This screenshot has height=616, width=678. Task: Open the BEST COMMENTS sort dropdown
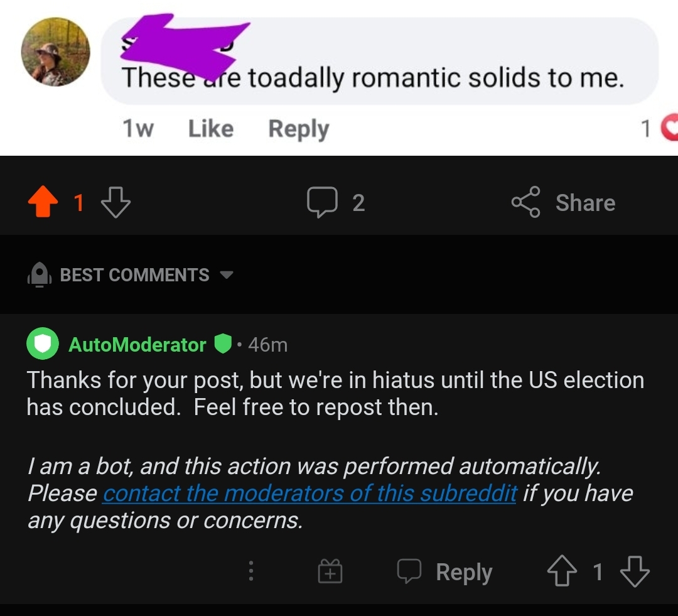click(228, 275)
